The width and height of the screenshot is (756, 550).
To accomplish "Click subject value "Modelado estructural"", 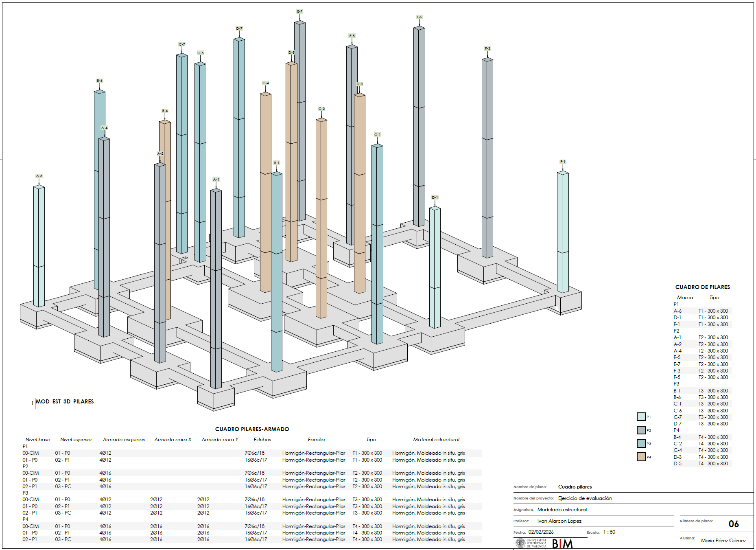I will [x=562, y=510].
